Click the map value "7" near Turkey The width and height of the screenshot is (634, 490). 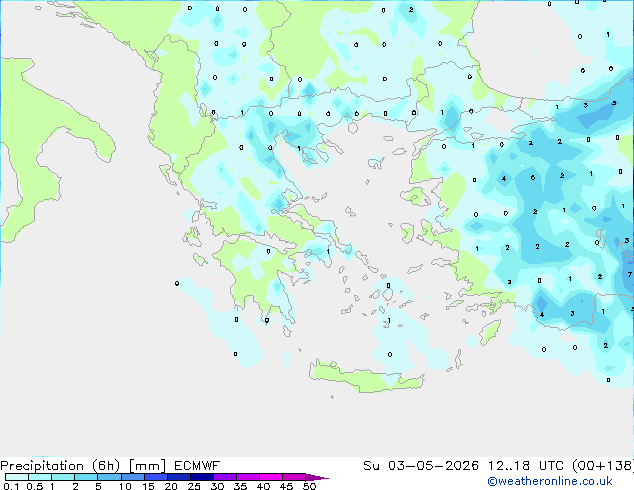point(630,275)
